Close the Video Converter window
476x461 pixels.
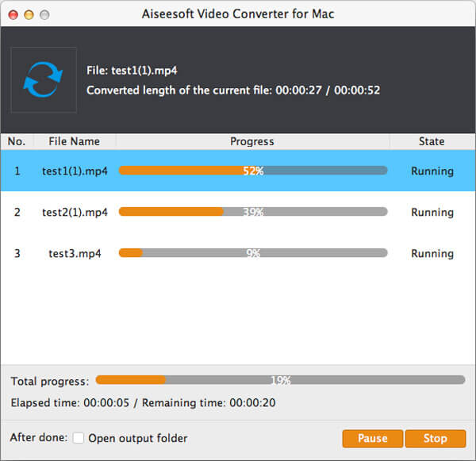(13, 15)
